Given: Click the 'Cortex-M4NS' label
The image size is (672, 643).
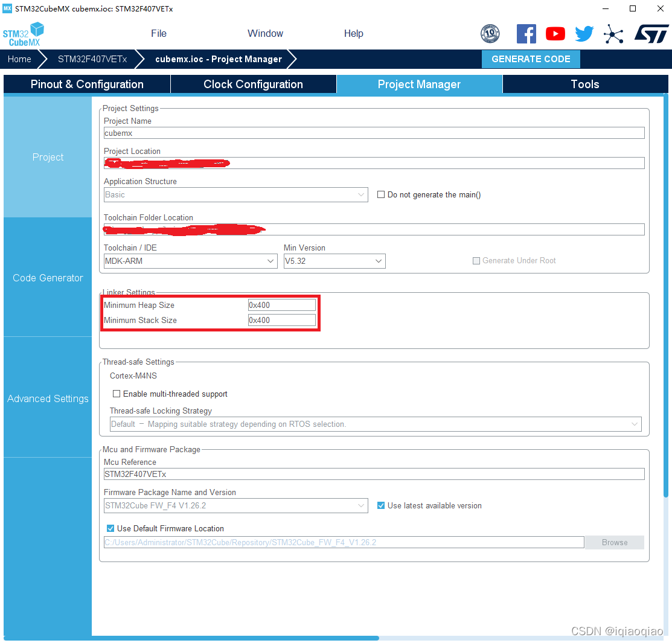Looking at the screenshot, I should [x=133, y=376].
